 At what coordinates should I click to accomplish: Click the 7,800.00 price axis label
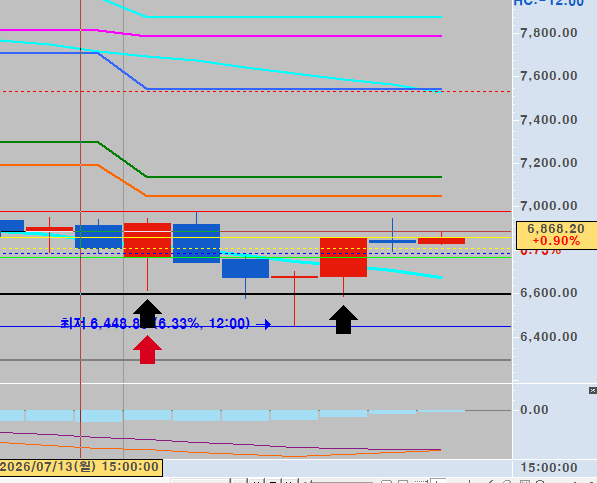(549, 33)
